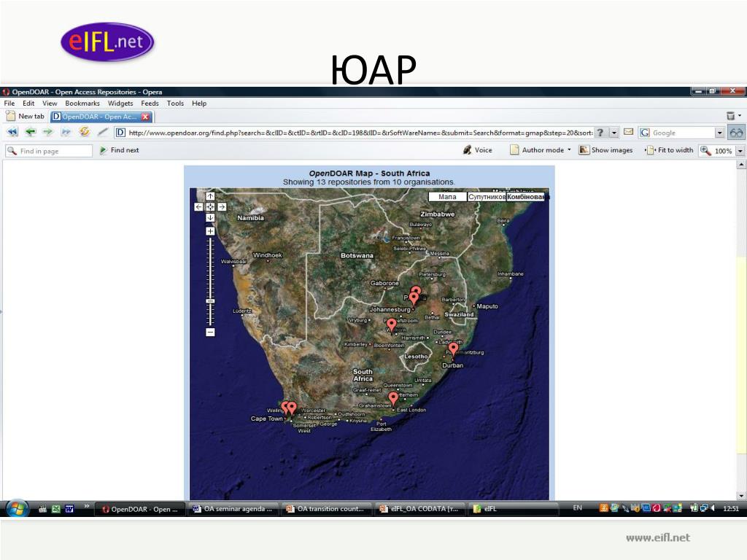
Task: Click the Find in page field
Action: [49, 151]
